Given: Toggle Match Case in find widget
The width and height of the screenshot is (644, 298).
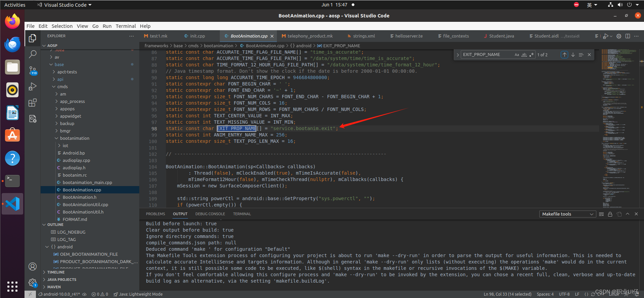Looking at the screenshot, I should 517,55.
